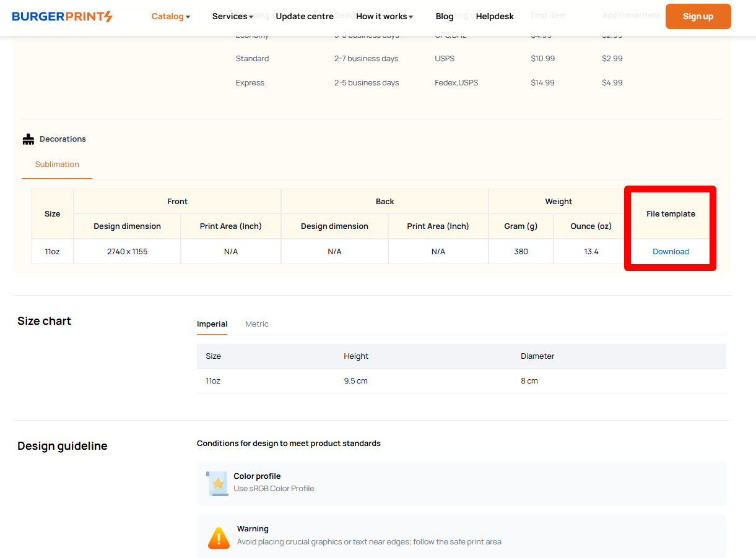Image resolution: width=756 pixels, height=558 pixels.
Task: Click the Color profile star document icon
Action: (x=217, y=483)
